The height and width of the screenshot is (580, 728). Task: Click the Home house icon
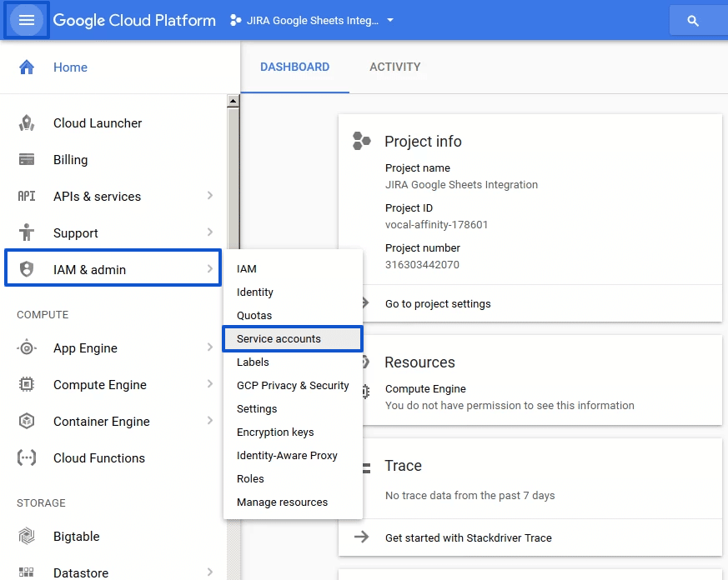coord(27,67)
